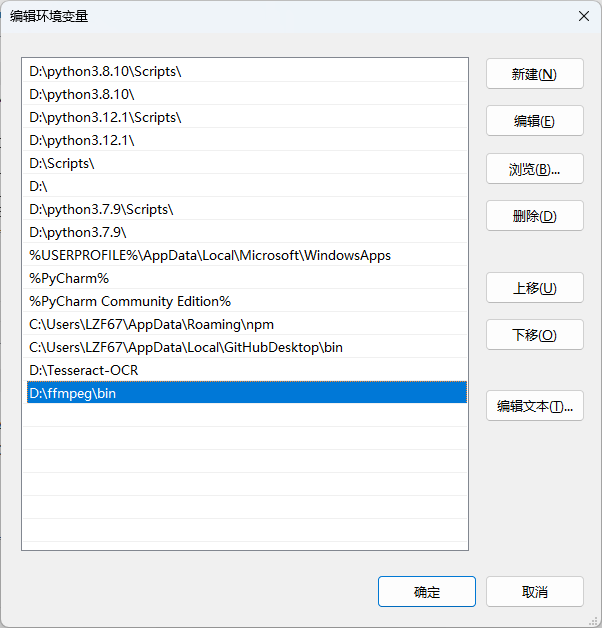Screen dimensions: 602x628
Task: Select the %USERPROFILE% WindowsApps path entry
Action: (245, 255)
